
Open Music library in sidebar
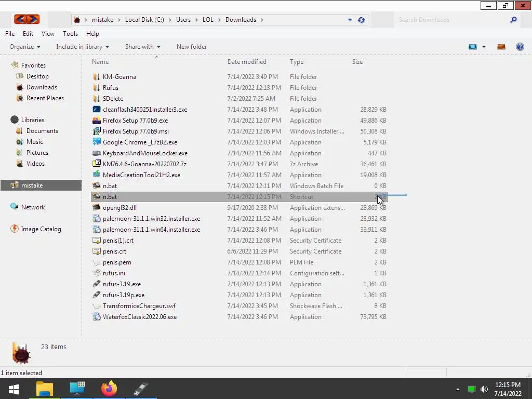35,141
